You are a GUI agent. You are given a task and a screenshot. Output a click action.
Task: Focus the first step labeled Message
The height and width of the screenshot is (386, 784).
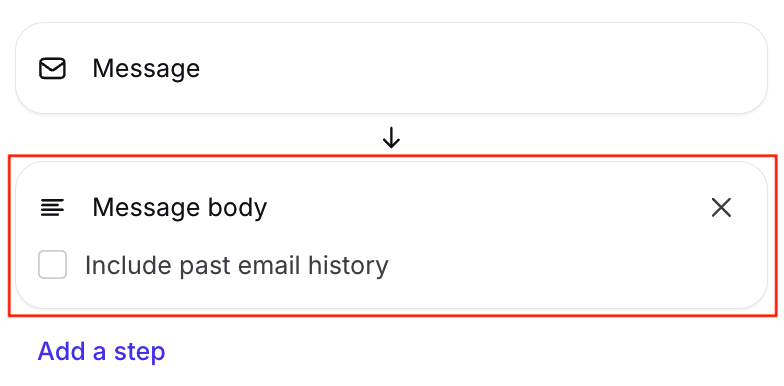392,68
